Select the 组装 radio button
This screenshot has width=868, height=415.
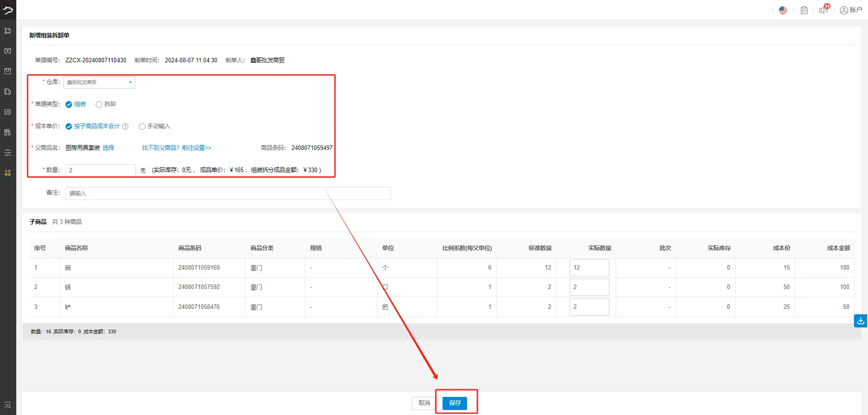click(69, 104)
